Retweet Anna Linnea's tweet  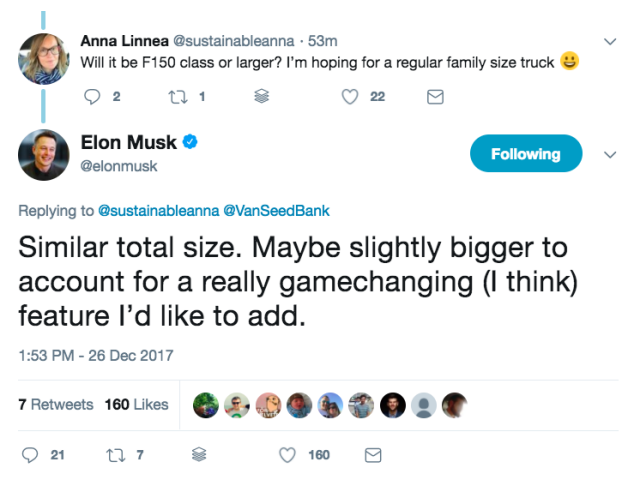[x=174, y=97]
